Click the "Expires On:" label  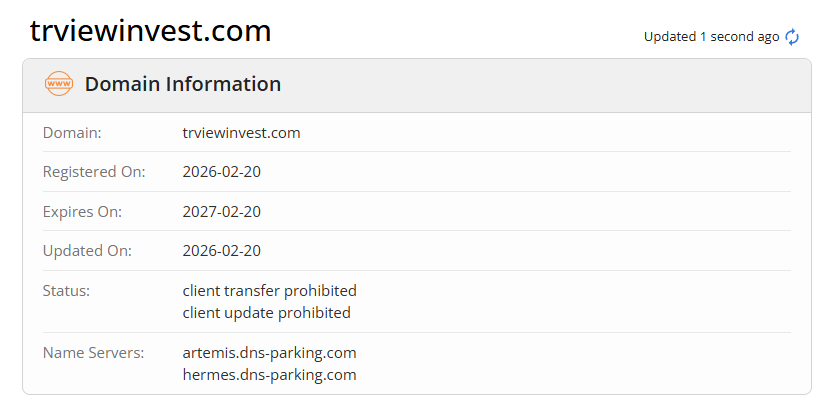coord(82,212)
